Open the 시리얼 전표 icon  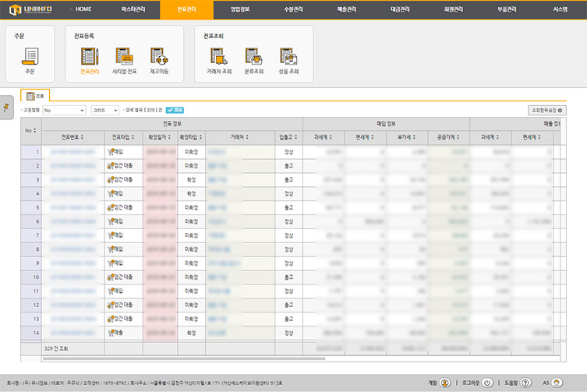click(124, 57)
